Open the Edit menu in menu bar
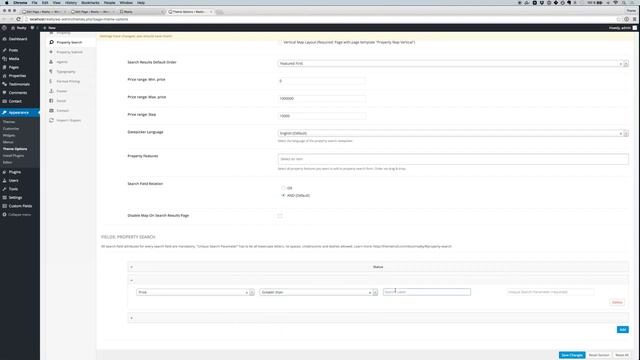The image size is (640, 360). tap(45, 3)
